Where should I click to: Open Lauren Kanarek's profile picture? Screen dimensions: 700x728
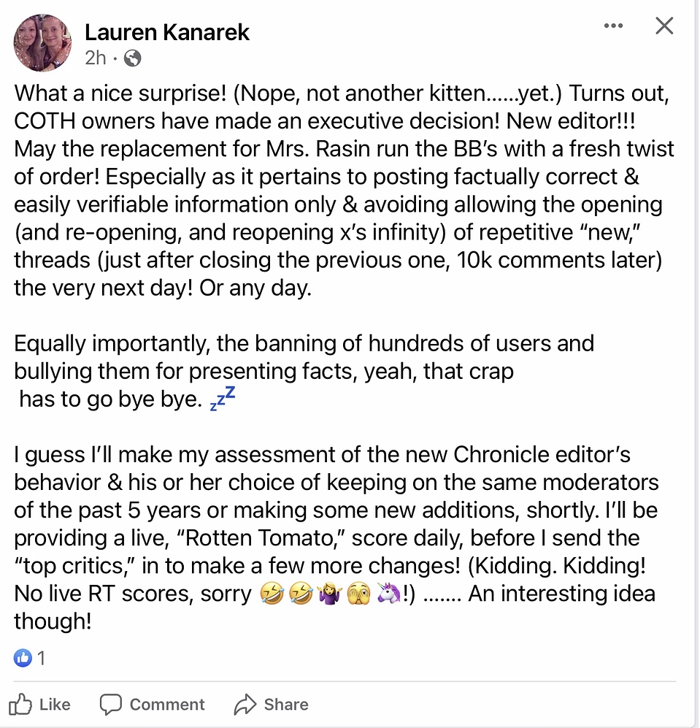click(x=43, y=43)
